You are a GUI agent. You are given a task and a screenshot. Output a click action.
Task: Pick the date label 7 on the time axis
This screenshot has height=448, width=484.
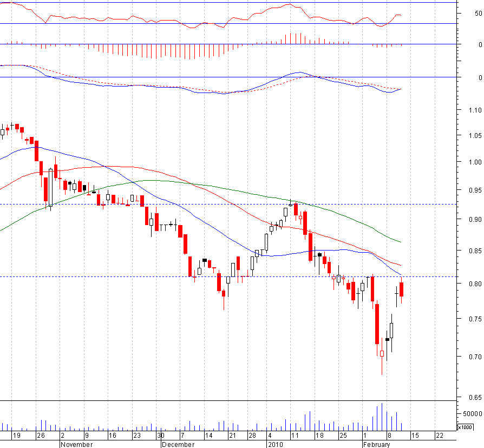183,436
